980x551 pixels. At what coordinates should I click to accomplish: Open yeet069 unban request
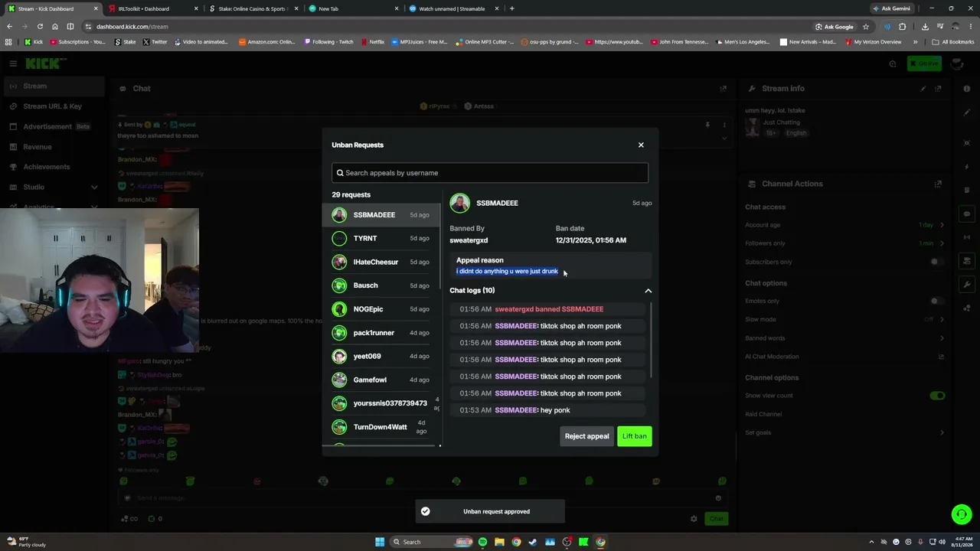coord(381,357)
